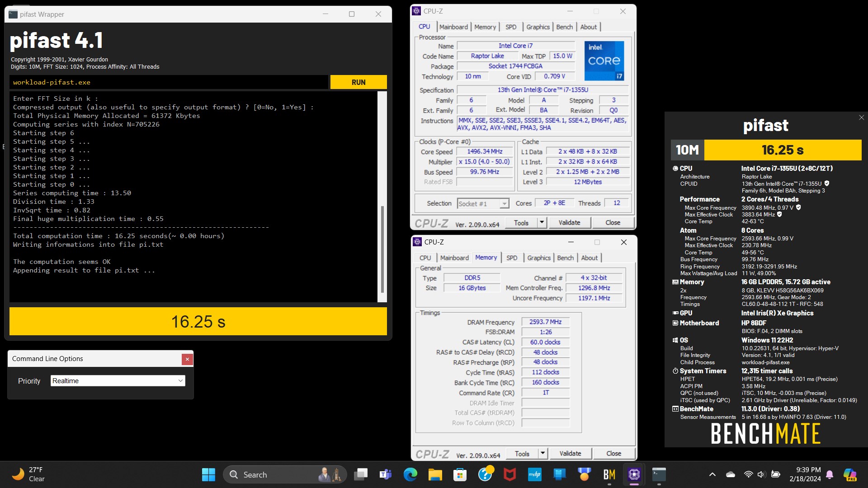Click the large 16.25 s result in pifast Wrapper
This screenshot has height=488, width=868.
tap(198, 322)
